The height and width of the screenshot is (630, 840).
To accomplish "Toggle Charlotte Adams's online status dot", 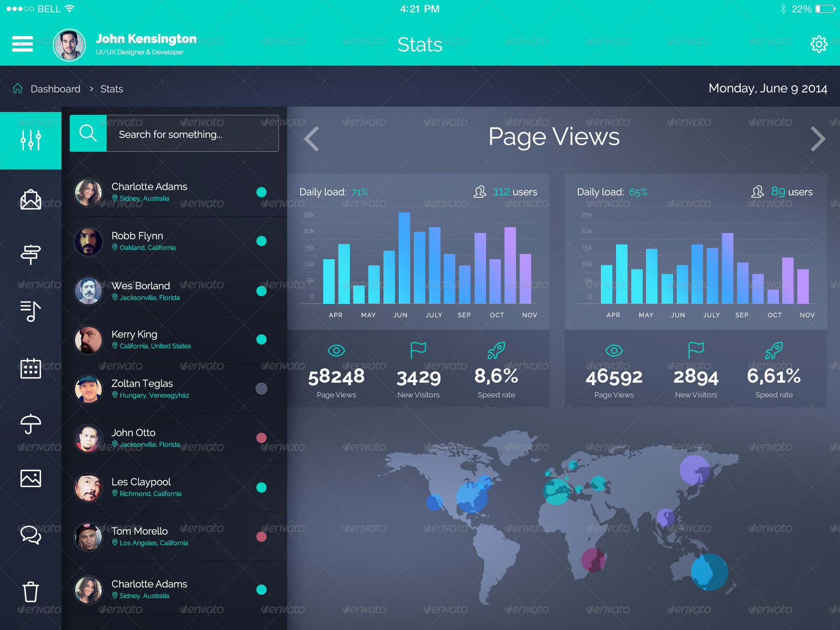I will click(261, 192).
